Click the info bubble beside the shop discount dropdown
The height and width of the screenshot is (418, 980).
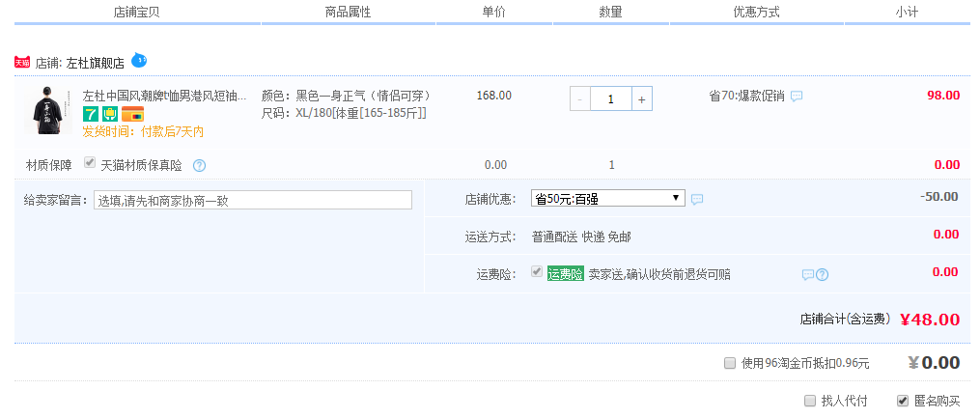(x=697, y=199)
